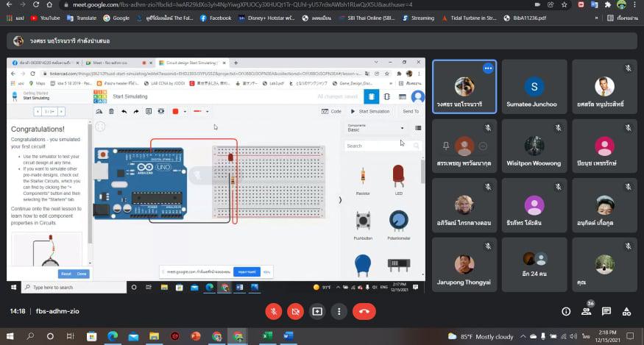Open the weather widget showing Mostly cloudy
This screenshot has height=345, width=644.
(x=481, y=336)
